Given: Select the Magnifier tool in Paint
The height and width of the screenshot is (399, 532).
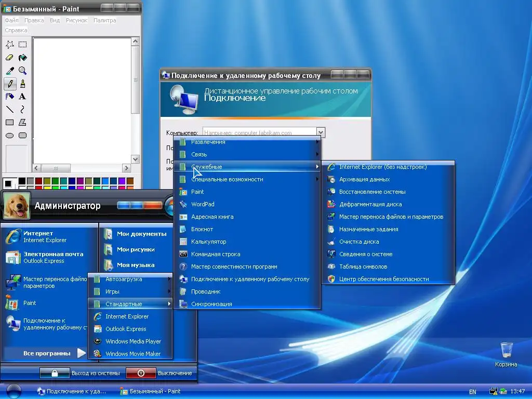Looking at the screenshot, I should pyautogui.click(x=23, y=71).
